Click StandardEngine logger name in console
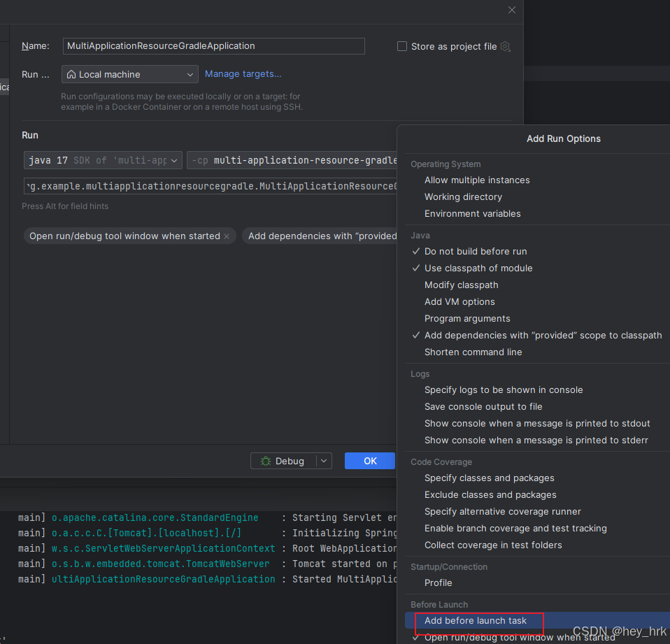 [x=155, y=518]
